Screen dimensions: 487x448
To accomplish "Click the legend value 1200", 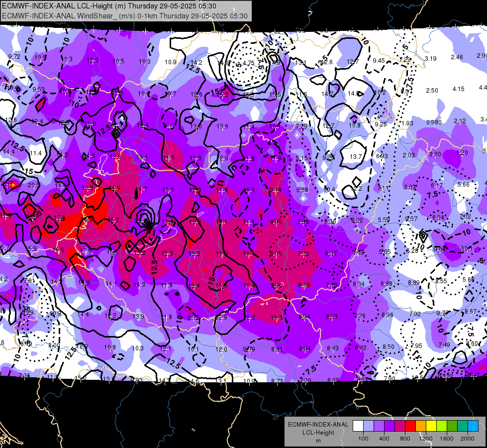I will click(x=426, y=439).
